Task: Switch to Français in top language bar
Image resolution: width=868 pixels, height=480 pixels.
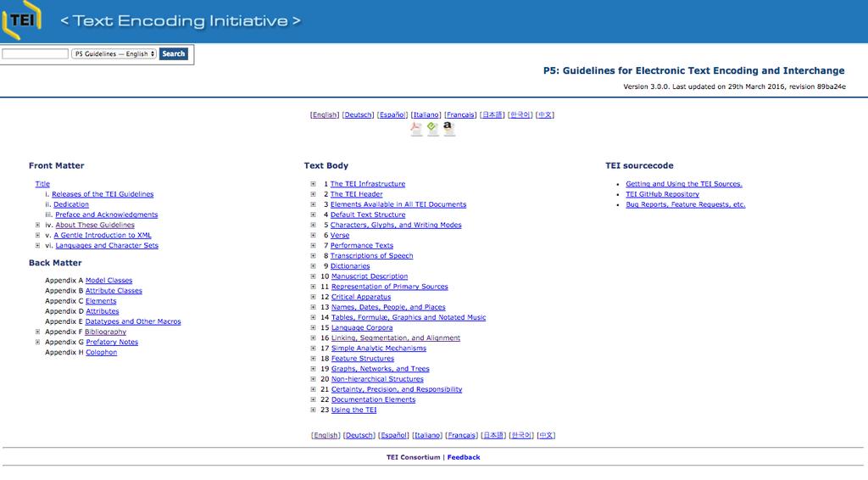Action: coord(460,114)
